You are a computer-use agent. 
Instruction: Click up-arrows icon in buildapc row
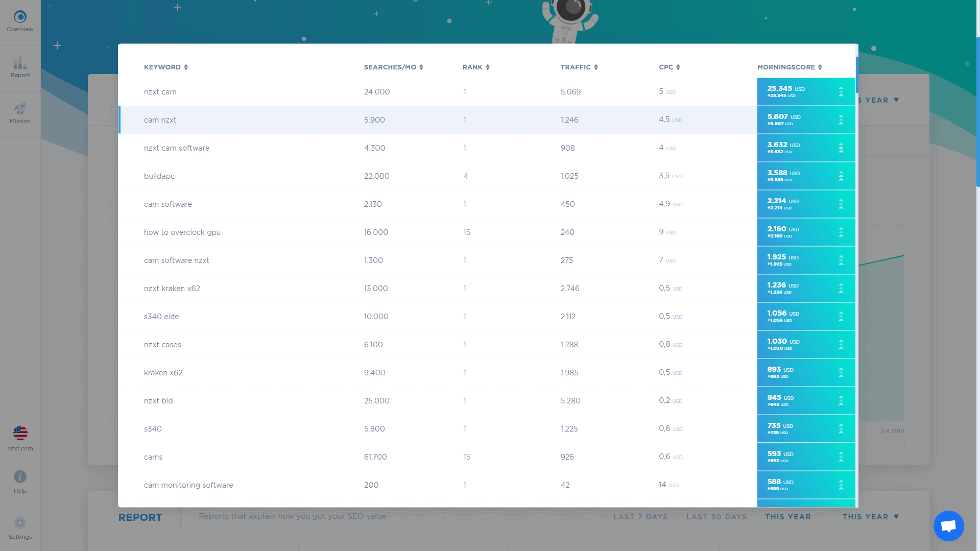pyautogui.click(x=841, y=176)
